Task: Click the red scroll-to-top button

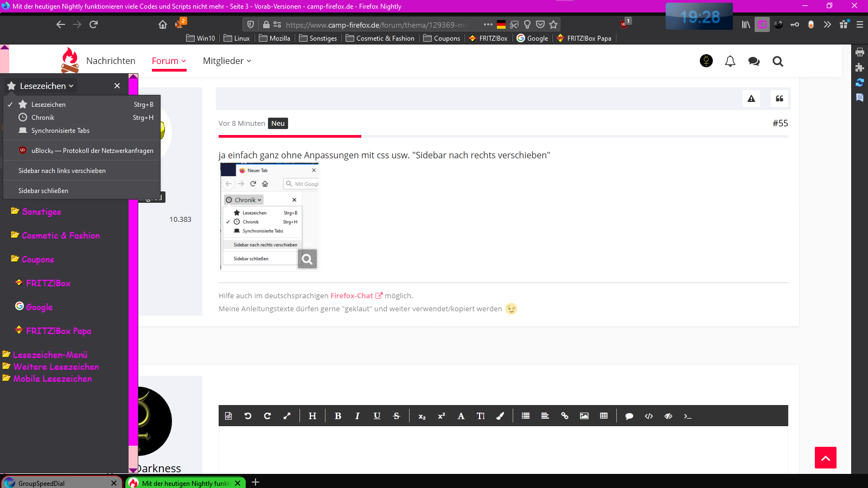Action: coord(826,458)
